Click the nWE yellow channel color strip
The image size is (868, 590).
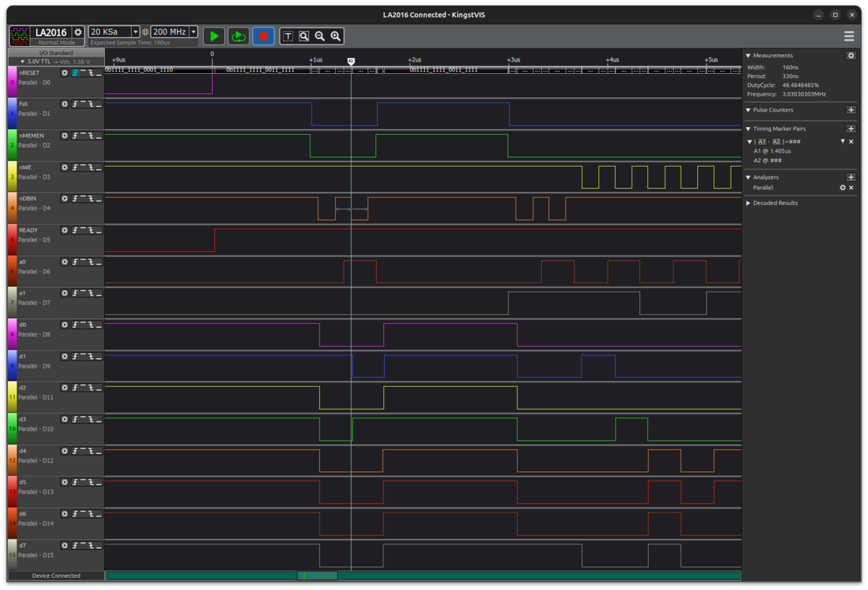(x=12, y=177)
